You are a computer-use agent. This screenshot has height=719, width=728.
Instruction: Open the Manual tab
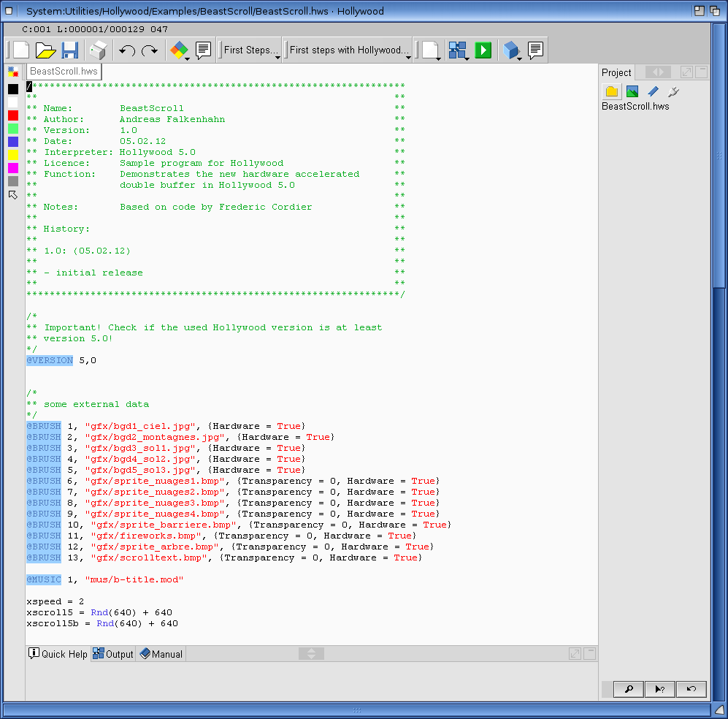(x=161, y=654)
